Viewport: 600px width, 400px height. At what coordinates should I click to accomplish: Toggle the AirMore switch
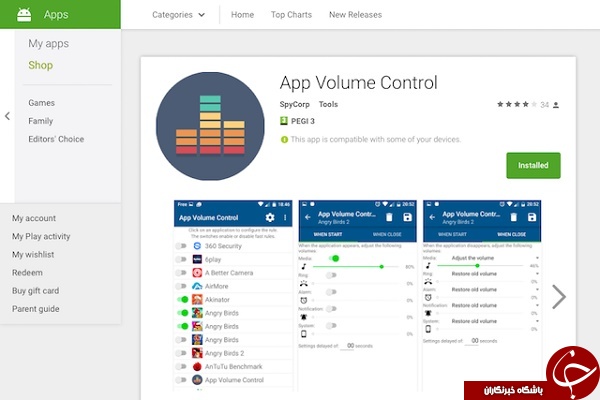click(x=181, y=286)
